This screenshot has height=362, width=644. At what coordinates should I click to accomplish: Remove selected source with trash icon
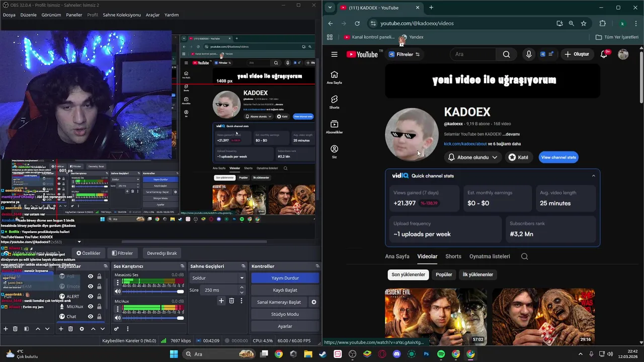click(x=70, y=329)
